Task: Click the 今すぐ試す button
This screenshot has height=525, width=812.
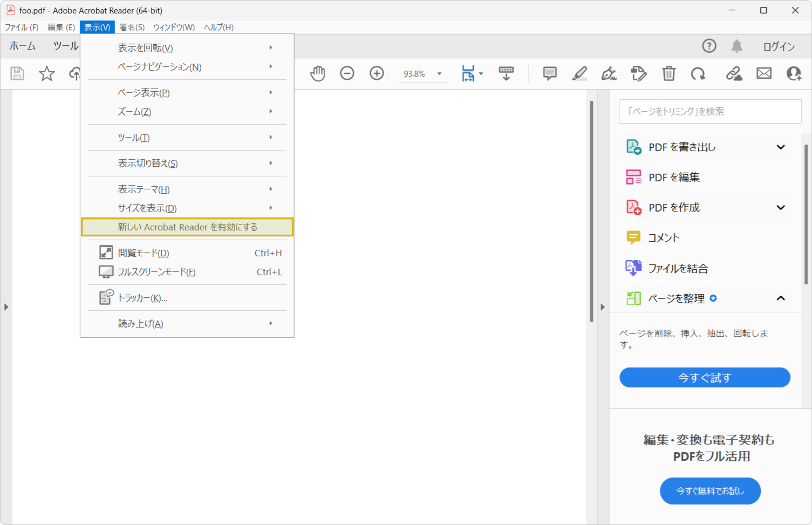Action: pos(705,378)
